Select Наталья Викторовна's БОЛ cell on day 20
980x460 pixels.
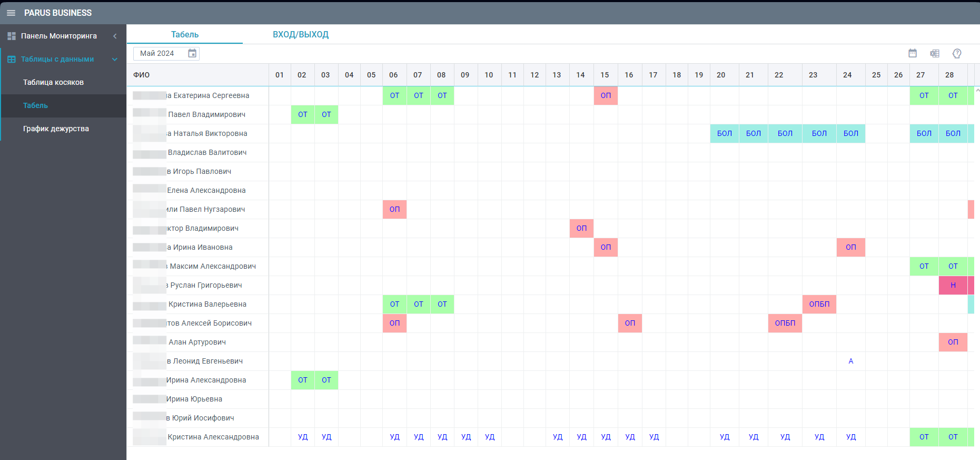click(x=725, y=133)
